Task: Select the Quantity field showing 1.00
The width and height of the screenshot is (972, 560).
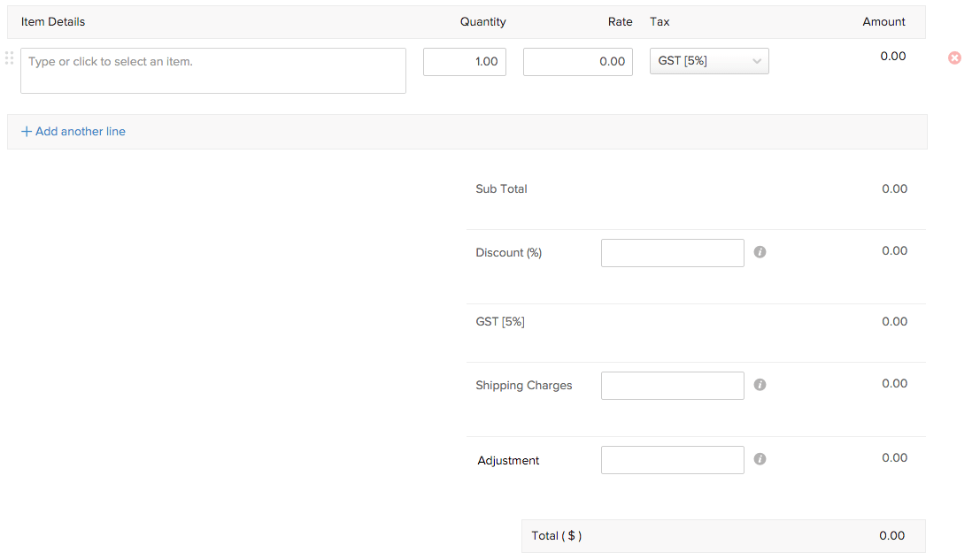Action: point(464,61)
